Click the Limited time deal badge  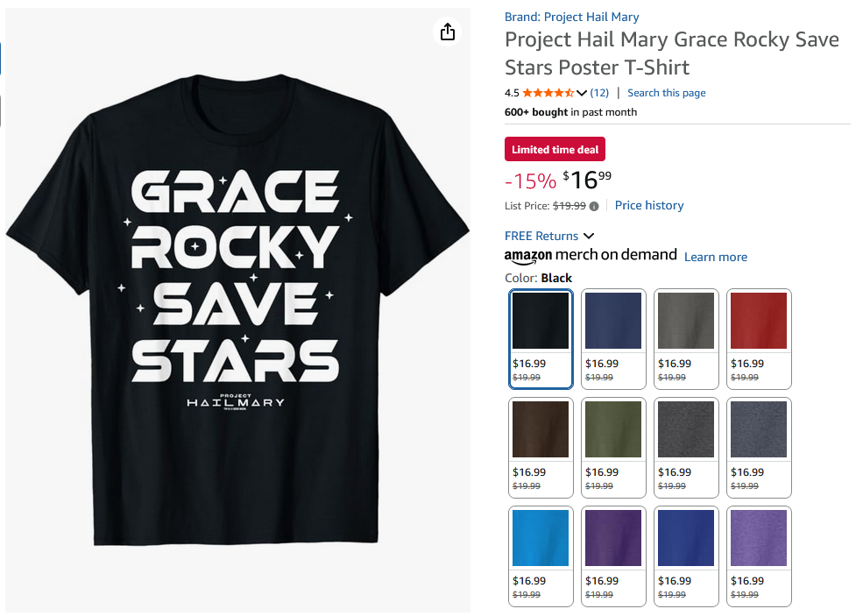[555, 150]
